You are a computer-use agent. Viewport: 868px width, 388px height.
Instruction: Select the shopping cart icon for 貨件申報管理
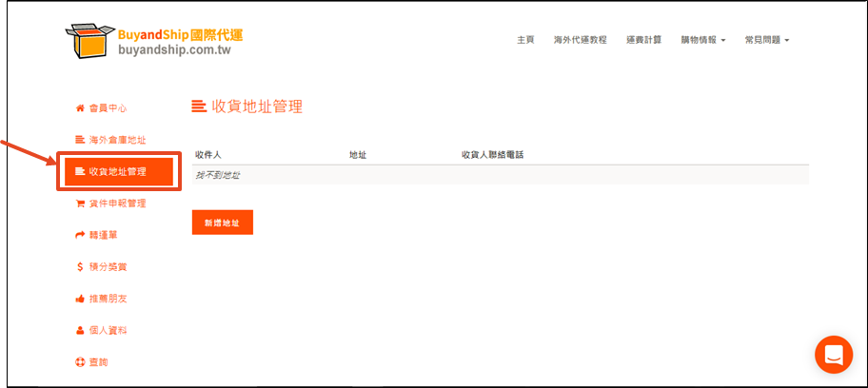(x=80, y=204)
